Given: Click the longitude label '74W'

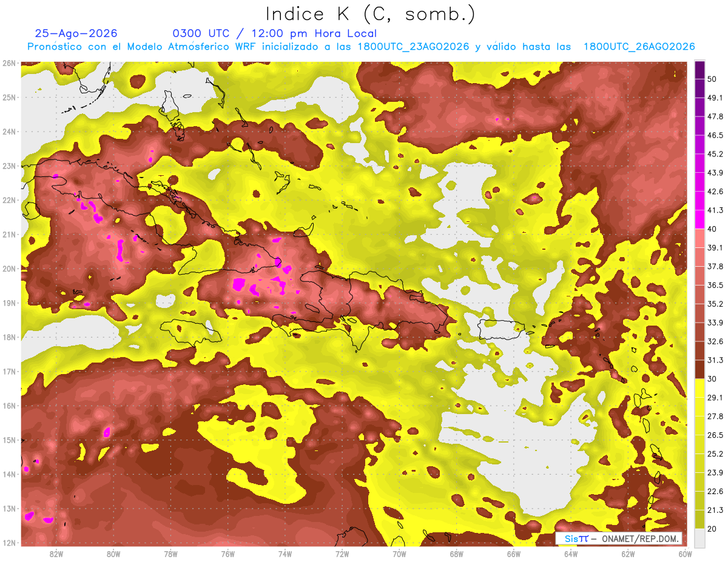Looking at the screenshot, I should coord(285,554).
